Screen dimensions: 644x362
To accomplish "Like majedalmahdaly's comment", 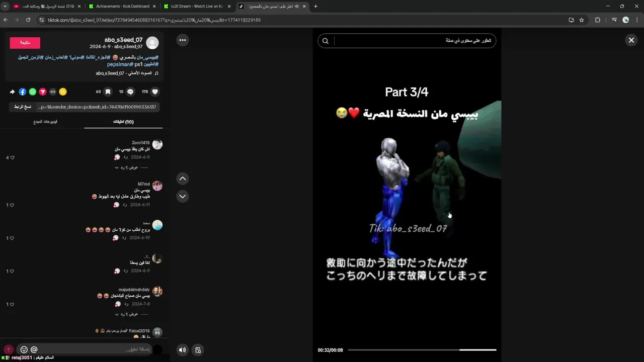I will [x=12, y=305].
